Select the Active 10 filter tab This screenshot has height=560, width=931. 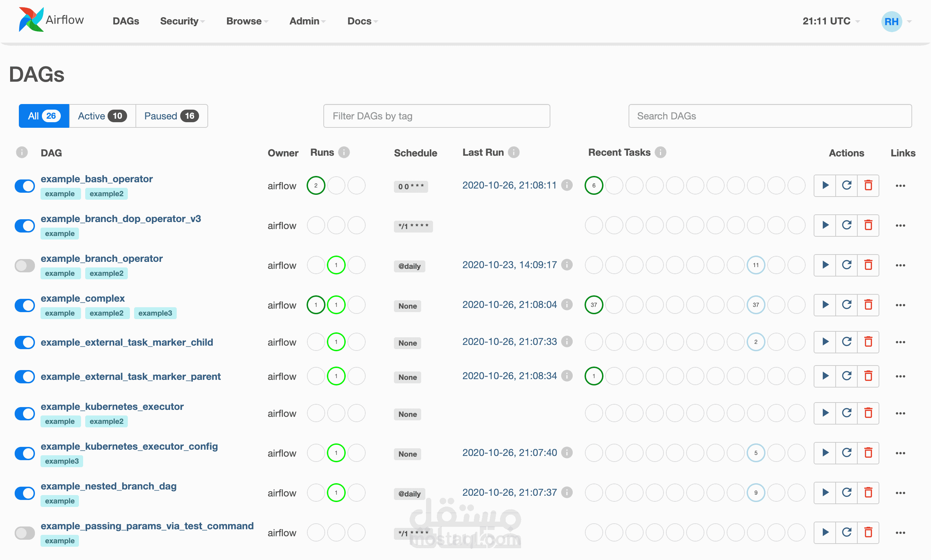coord(102,116)
